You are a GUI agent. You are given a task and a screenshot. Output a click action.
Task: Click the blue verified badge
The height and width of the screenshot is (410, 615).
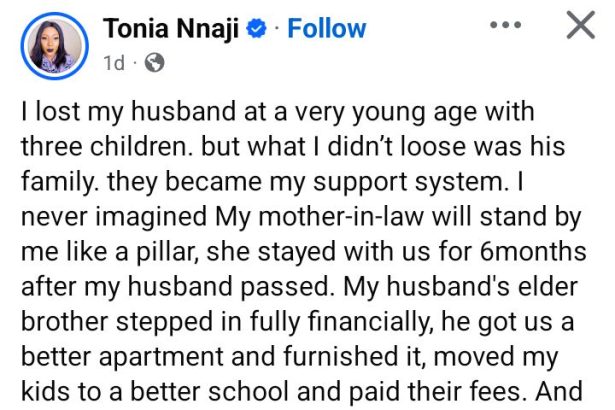[x=258, y=29]
